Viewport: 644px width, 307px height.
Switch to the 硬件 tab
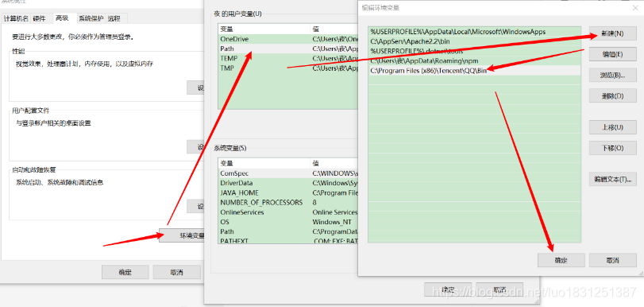[40, 18]
